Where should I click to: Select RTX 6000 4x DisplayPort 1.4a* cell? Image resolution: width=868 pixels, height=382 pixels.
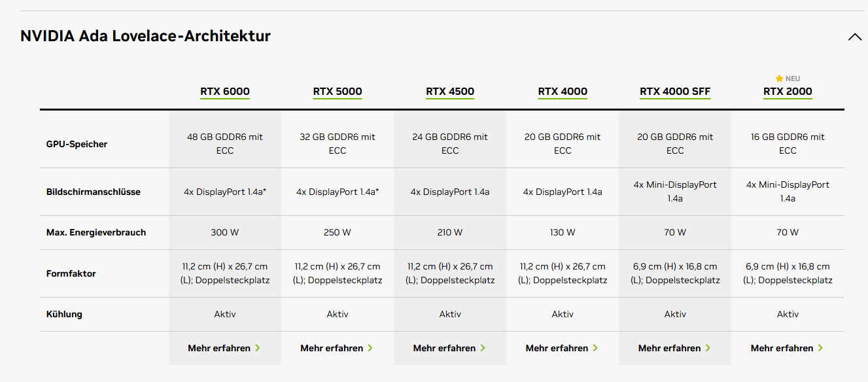click(225, 192)
